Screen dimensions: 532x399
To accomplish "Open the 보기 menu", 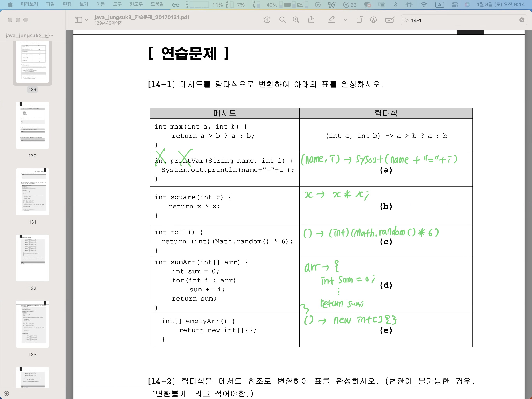I will [x=84, y=4].
